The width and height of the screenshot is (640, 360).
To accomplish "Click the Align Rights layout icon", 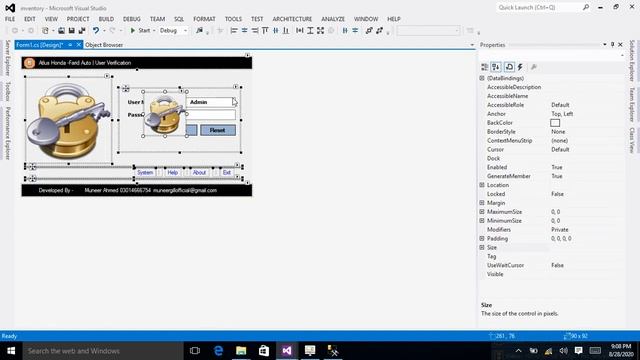I will click(254, 31).
